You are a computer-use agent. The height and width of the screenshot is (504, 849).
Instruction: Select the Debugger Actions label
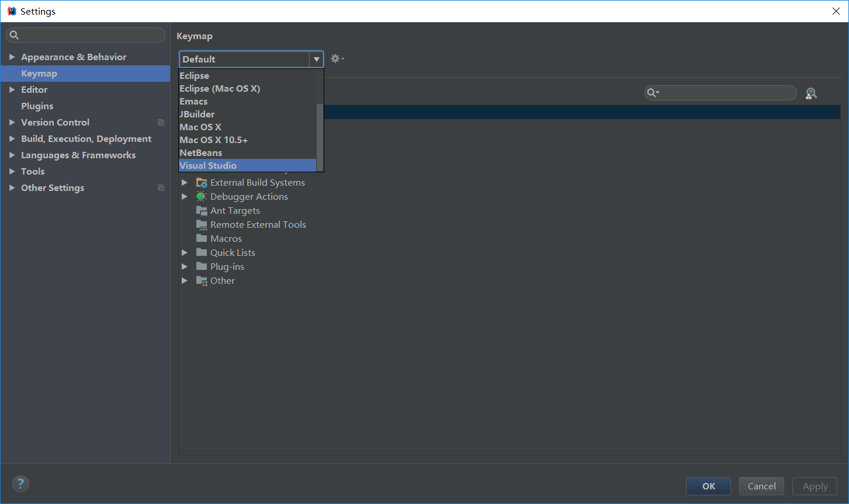(x=249, y=197)
